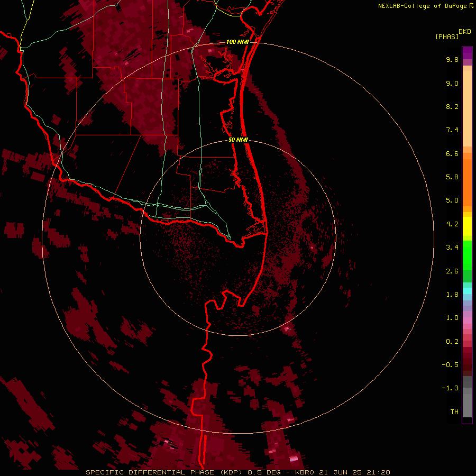Select the 9.0 value on the scale
The height and width of the screenshot is (476, 476).
[x=452, y=83]
